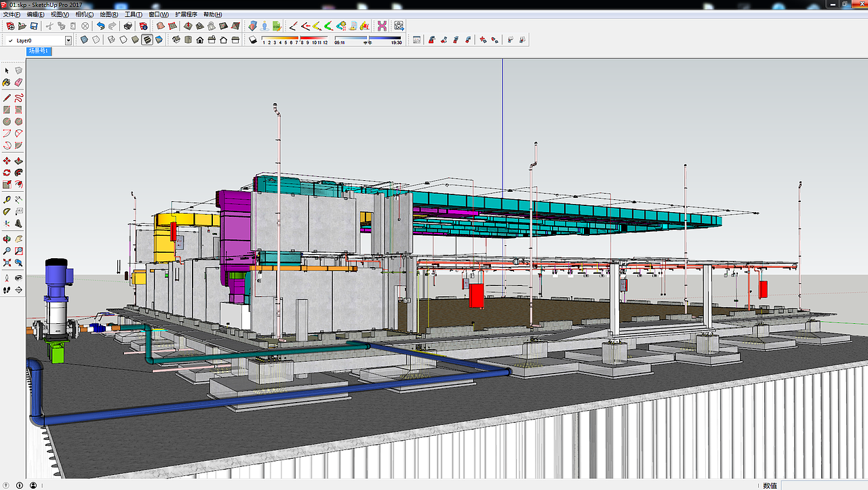Pick the 3D Text tool
Viewport: 868px width, 490px height.
(x=19, y=224)
